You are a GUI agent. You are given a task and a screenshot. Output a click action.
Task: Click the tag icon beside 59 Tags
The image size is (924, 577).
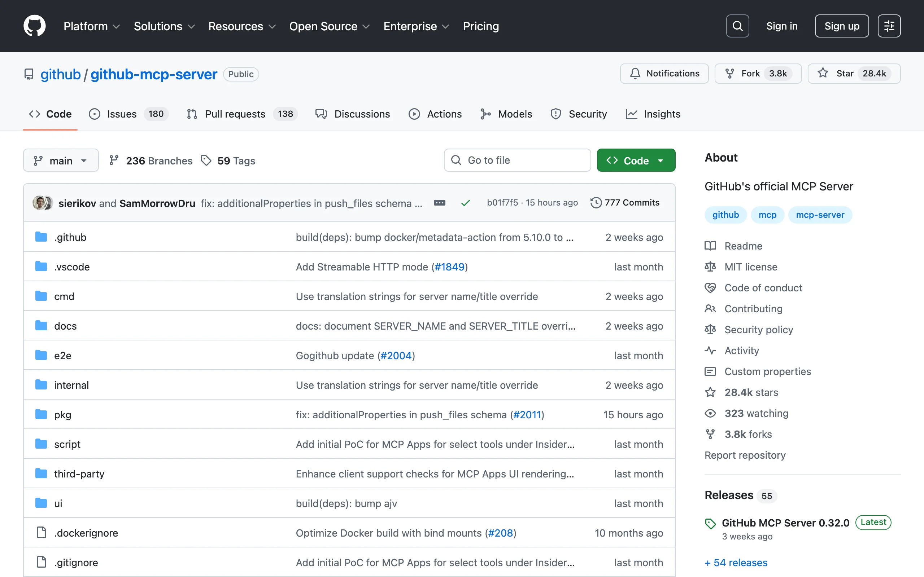pyautogui.click(x=206, y=161)
